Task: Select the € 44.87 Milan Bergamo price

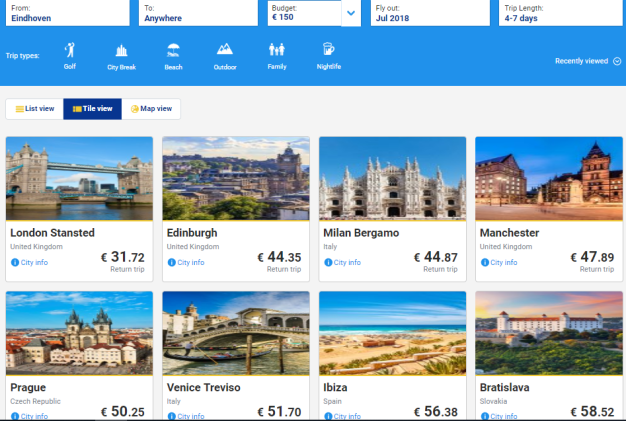Action: (436, 257)
